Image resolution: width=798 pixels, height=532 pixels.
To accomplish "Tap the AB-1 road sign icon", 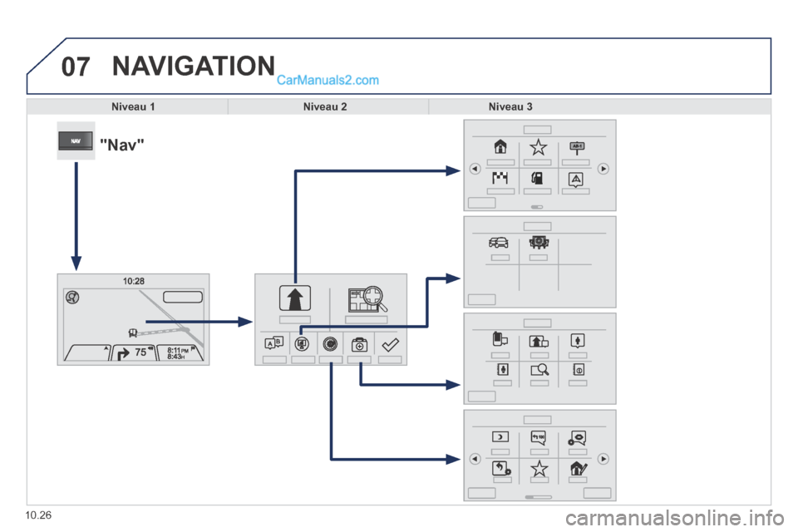I will click(577, 148).
